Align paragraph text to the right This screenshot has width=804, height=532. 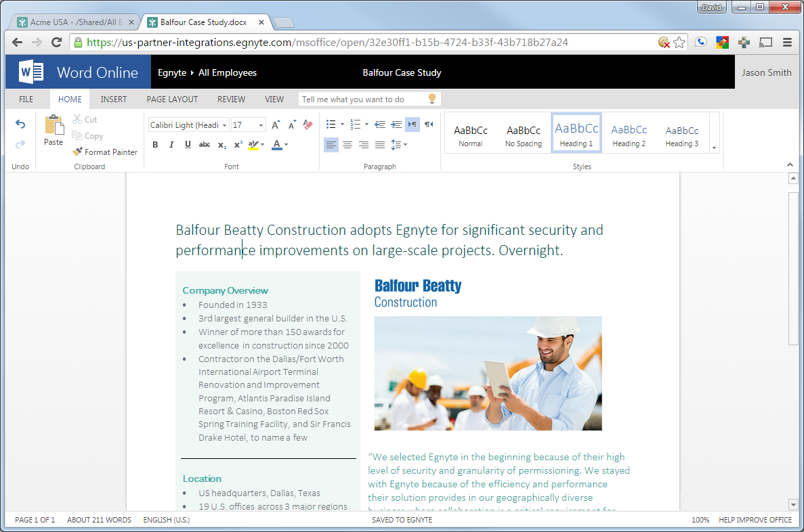[364, 145]
